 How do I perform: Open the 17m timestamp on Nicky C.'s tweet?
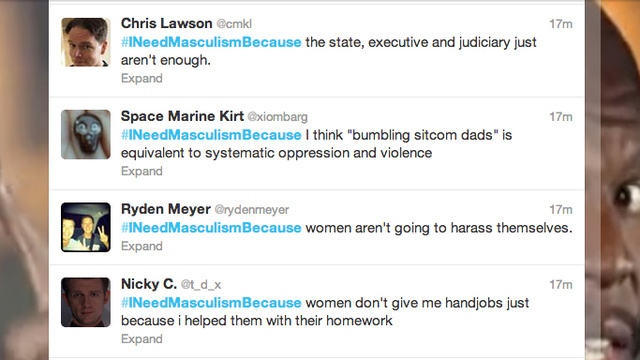[x=561, y=284]
